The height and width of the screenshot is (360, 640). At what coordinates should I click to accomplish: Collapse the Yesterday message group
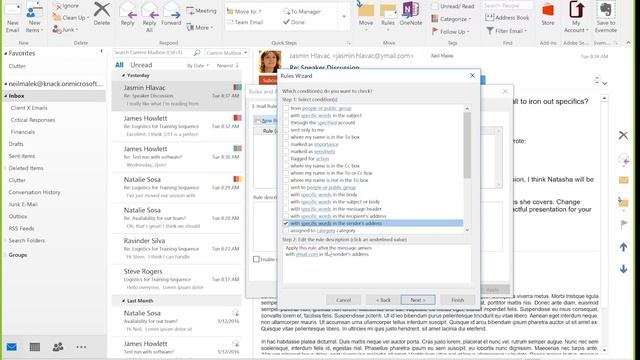tap(123, 76)
